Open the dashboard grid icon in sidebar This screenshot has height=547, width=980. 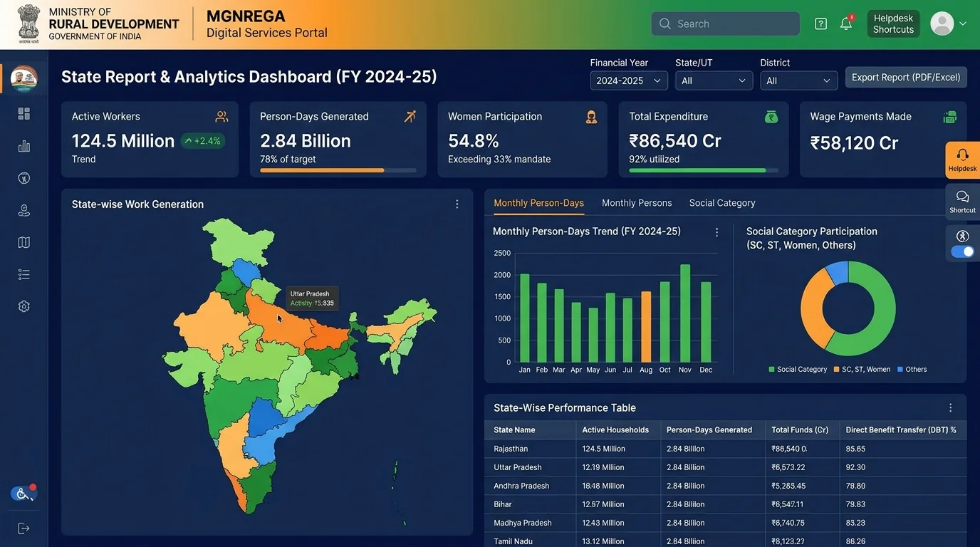point(24,114)
